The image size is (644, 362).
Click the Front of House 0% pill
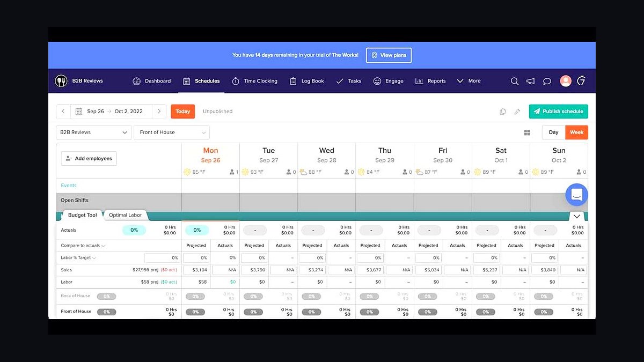point(106,312)
